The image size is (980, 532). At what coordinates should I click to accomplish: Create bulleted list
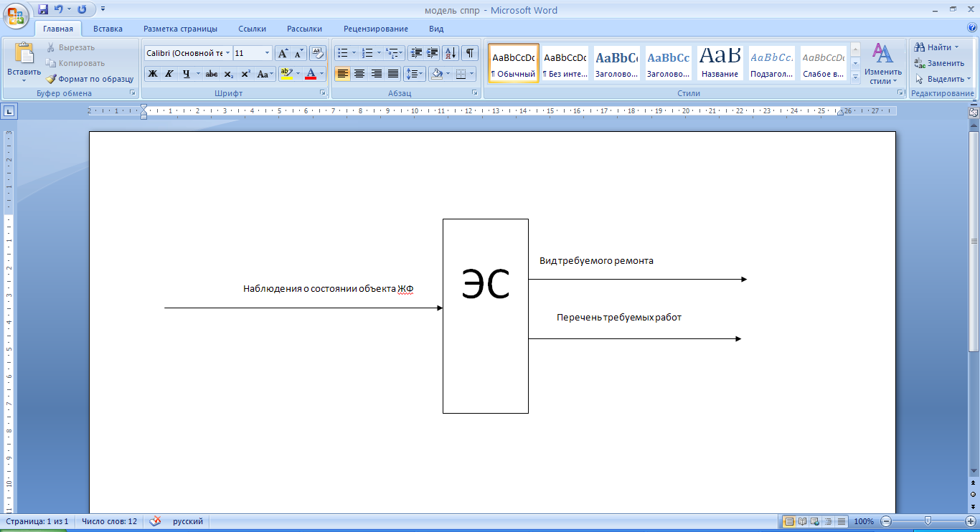coord(343,53)
